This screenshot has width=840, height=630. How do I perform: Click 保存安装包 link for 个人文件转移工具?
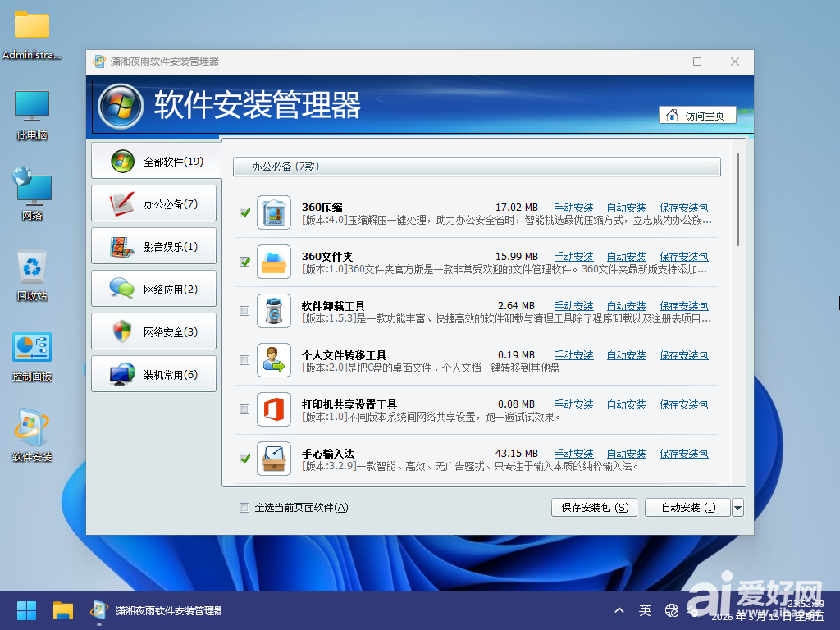(x=683, y=356)
